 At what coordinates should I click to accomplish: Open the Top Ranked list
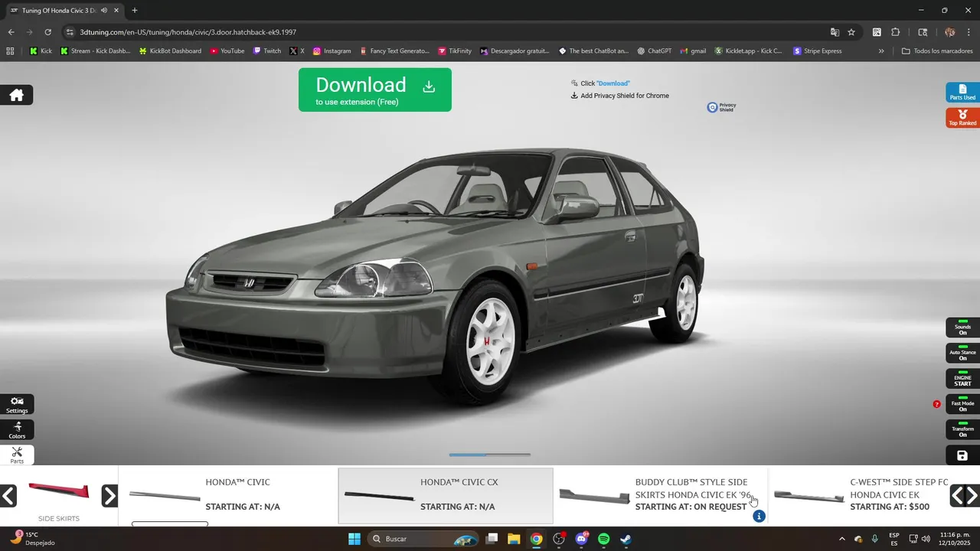pos(962,118)
